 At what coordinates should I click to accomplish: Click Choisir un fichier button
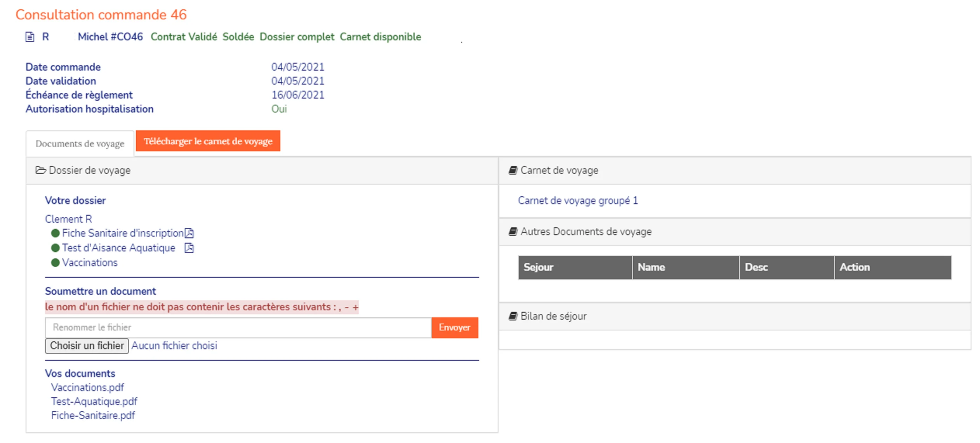coord(87,346)
